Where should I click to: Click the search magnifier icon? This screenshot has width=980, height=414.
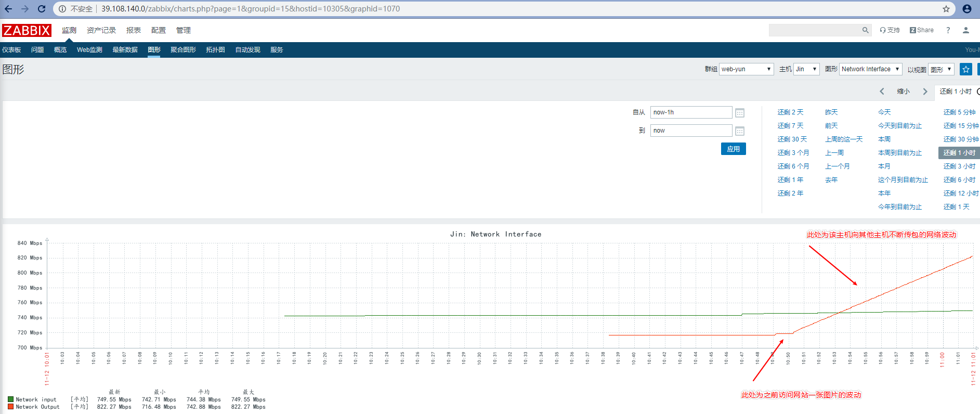[x=865, y=30]
